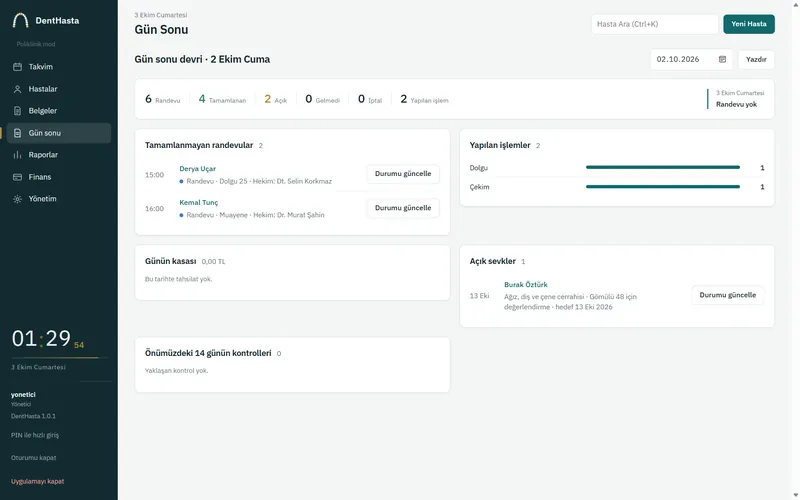The image size is (800, 500).
Task: Click the Açık sevkler heading
Action: [493, 261]
